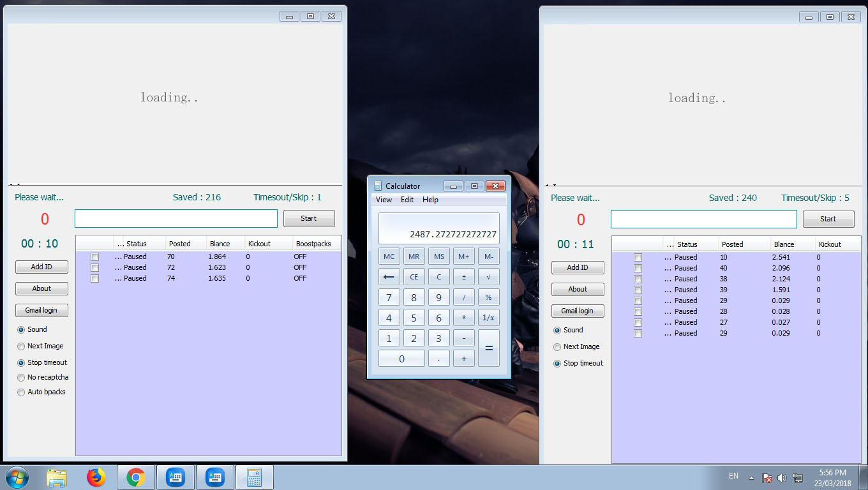Image resolution: width=868 pixels, height=490 pixels.
Task: Click the decimal point button
Action: 439,359
